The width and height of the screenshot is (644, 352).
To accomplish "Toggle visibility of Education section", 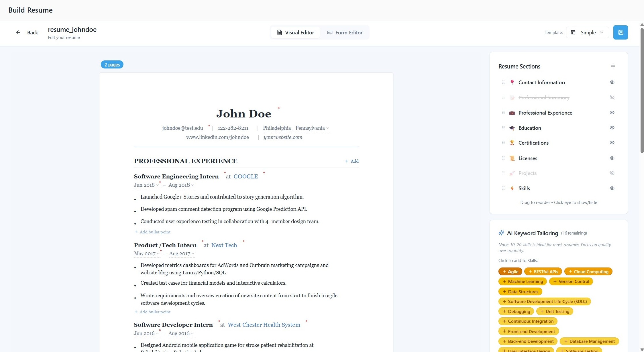I will [x=612, y=128].
